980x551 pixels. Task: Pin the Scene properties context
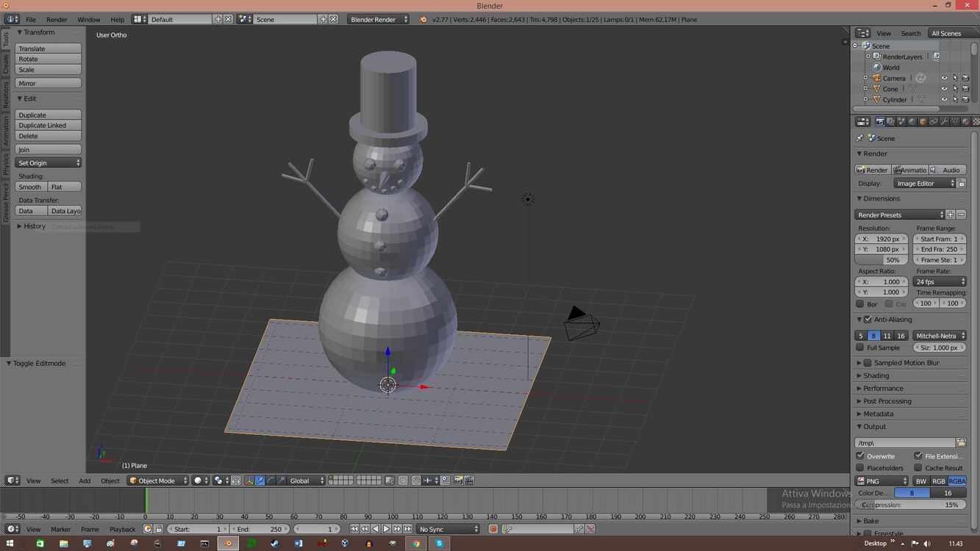[859, 138]
